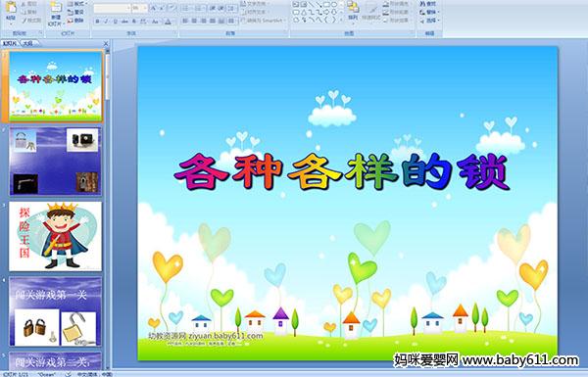
Task: Click the slide title 各种各样的锁
Action: coord(342,171)
